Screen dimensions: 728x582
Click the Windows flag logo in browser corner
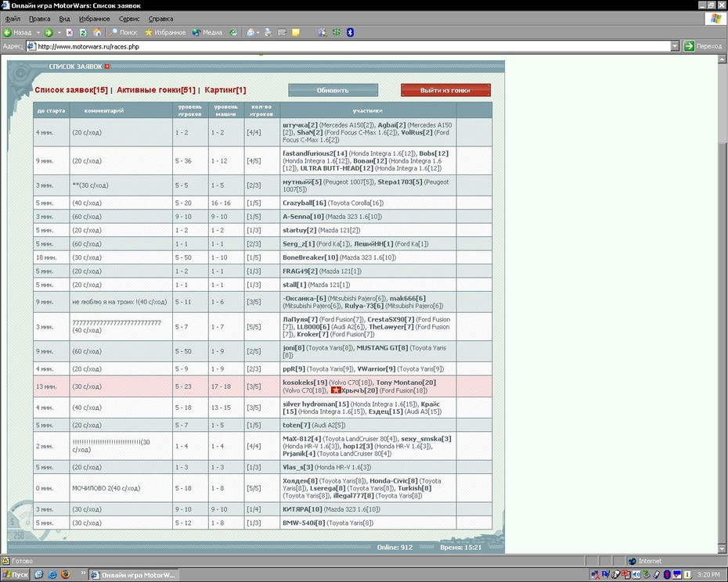pyautogui.click(x=715, y=19)
